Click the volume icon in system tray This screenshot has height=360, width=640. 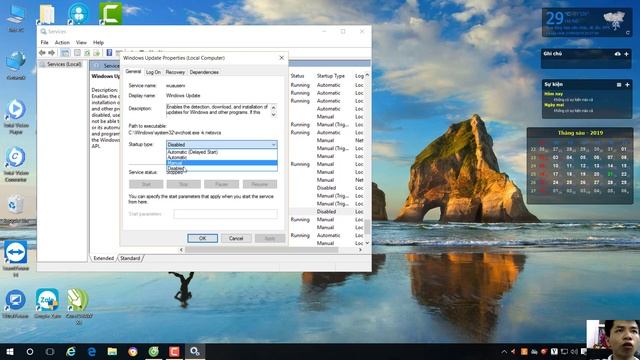[574, 351]
